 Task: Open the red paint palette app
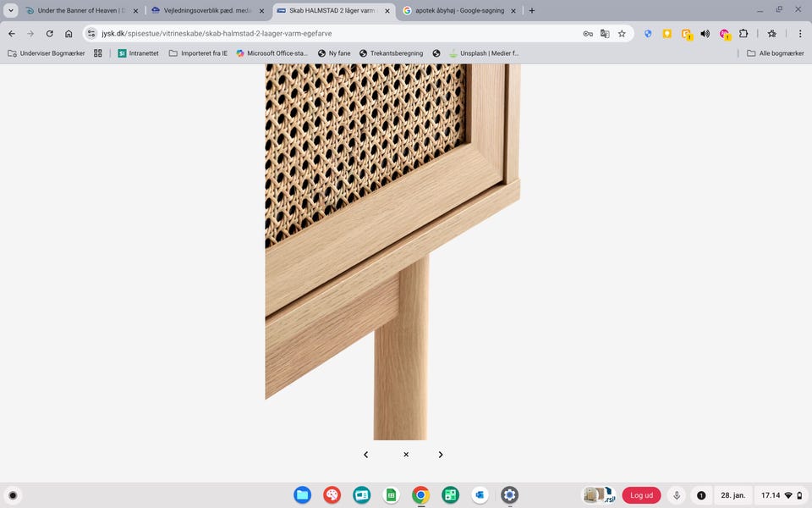332,495
